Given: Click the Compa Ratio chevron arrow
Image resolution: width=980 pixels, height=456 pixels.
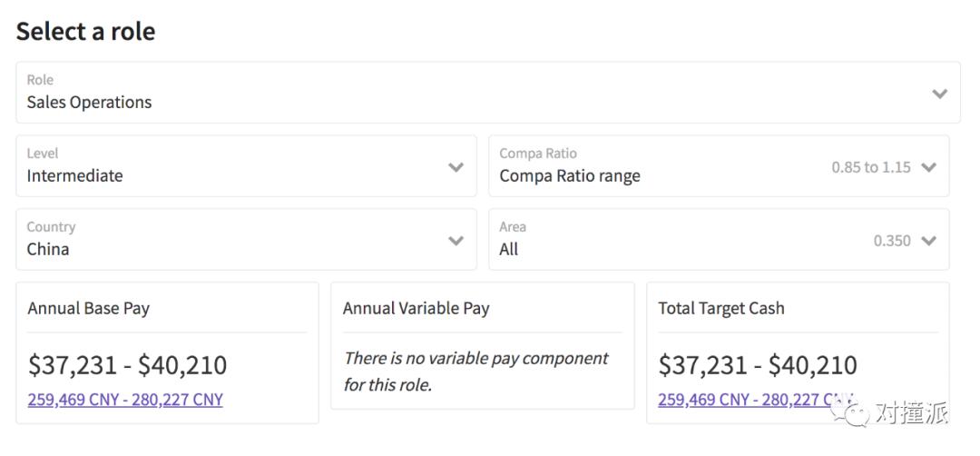Looking at the screenshot, I should coord(928,167).
